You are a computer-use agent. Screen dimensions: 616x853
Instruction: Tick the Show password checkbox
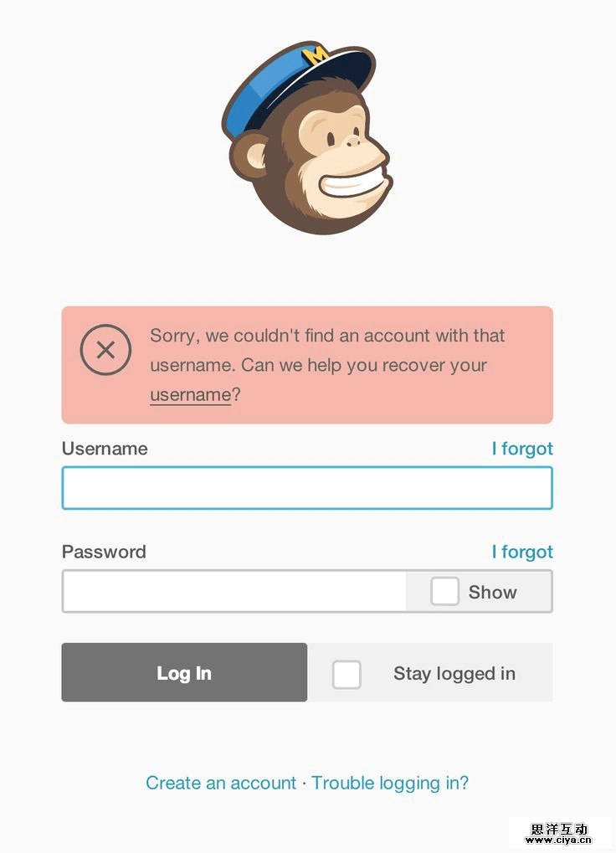pos(444,591)
